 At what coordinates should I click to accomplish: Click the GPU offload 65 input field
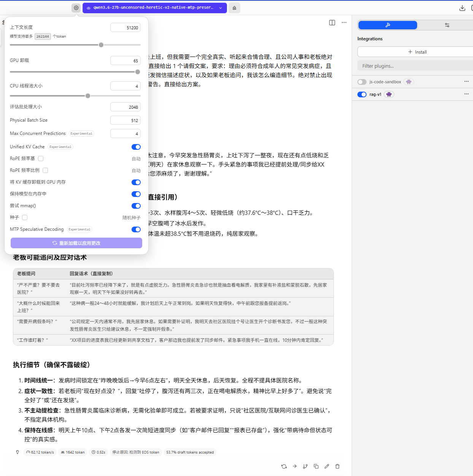click(125, 60)
